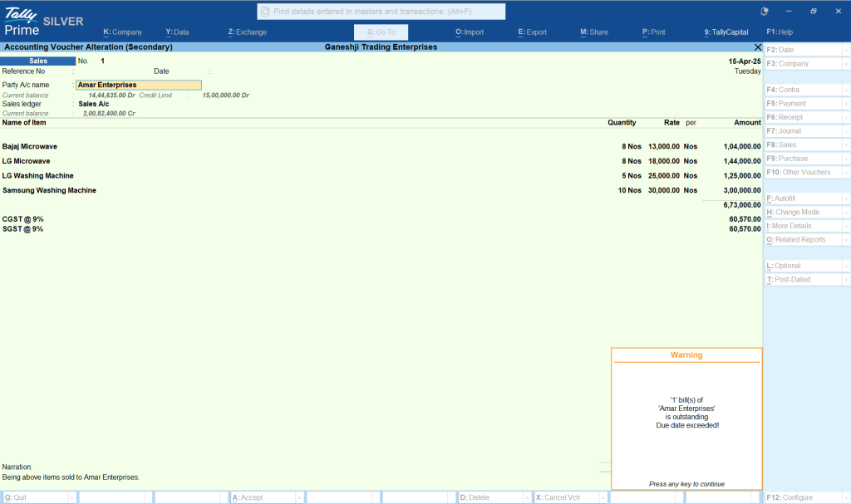Viewport: 851px width, 504px height.
Task: Open the Y: Data menu
Action: [x=178, y=32]
